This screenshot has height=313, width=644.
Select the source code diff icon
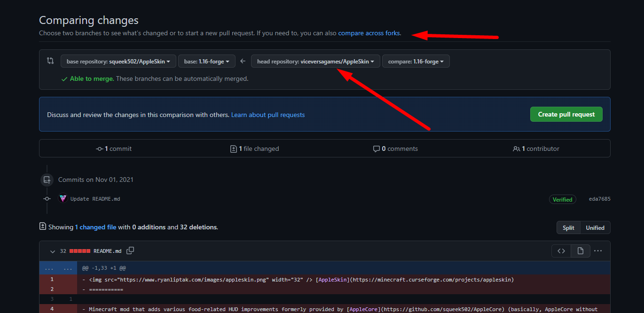click(561, 250)
